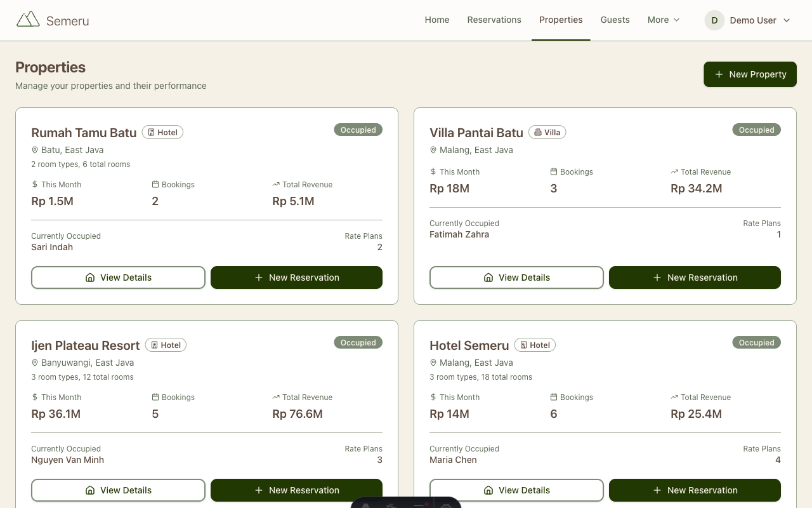
Task: Switch to the Guests tab
Action: click(x=615, y=20)
